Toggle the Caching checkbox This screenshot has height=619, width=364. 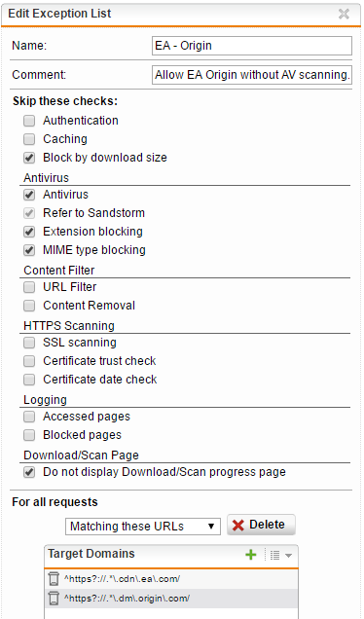point(29,139)
